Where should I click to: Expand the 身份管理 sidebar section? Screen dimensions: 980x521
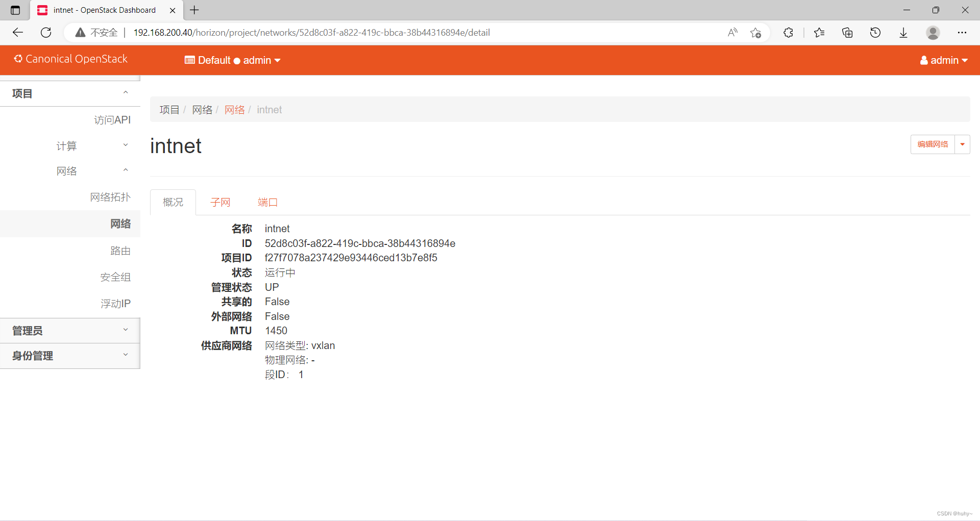pyautogui.click(x=70, y=356)
